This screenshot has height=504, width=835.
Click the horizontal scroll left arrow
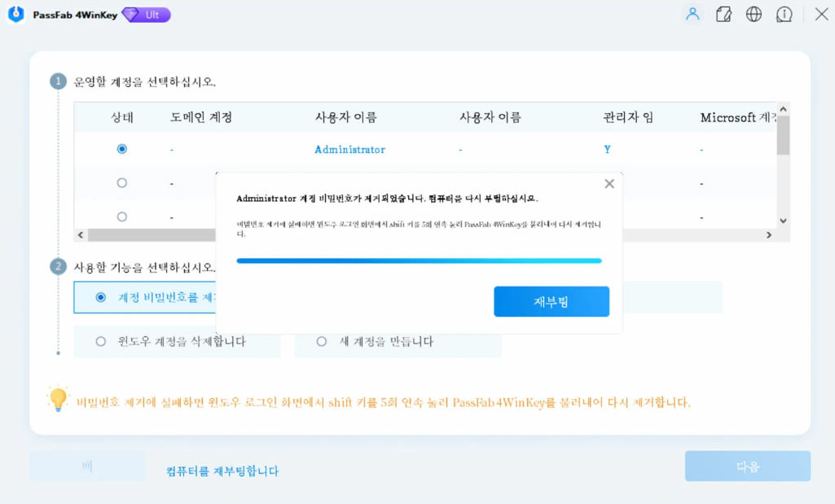pyautogui.click(x=81, y=234)
